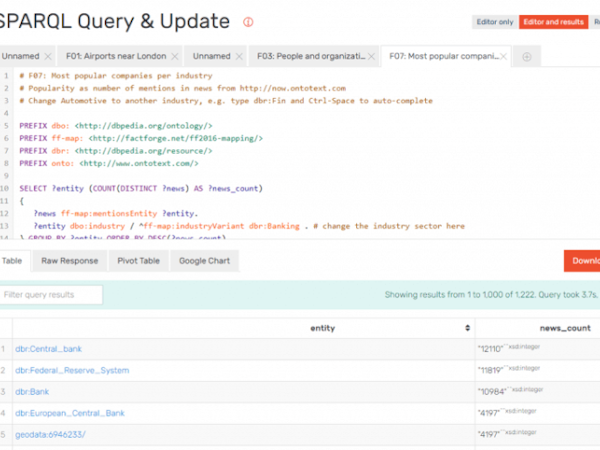The height and width of the screenshot is (450, 600).
Task: Click the PREFIX dbo: line in editor
Action: click(116, 126)
